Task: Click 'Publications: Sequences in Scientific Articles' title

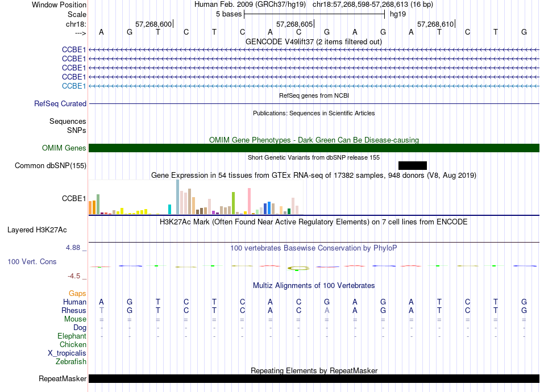Action: [x=314, y=113]
